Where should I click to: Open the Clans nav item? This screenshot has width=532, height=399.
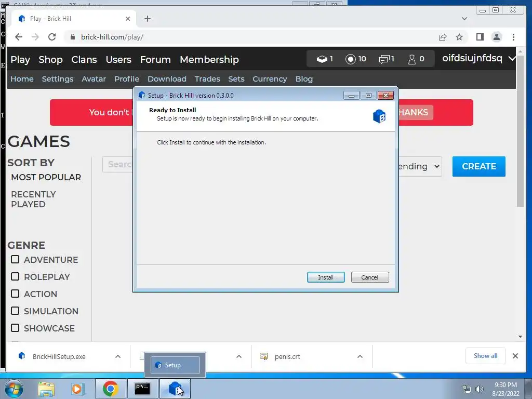[x=84, y=59]
